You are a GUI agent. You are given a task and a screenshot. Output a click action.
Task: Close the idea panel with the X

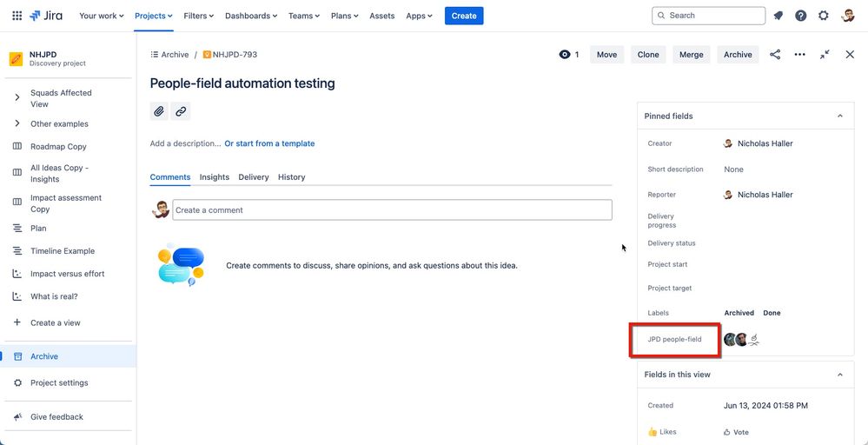pos(851,54)
